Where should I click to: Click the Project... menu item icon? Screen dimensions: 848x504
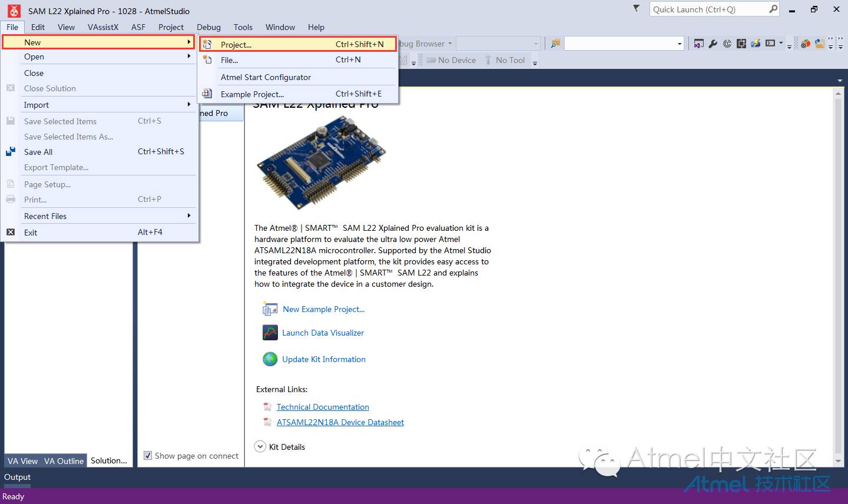[x=207, y=44]
